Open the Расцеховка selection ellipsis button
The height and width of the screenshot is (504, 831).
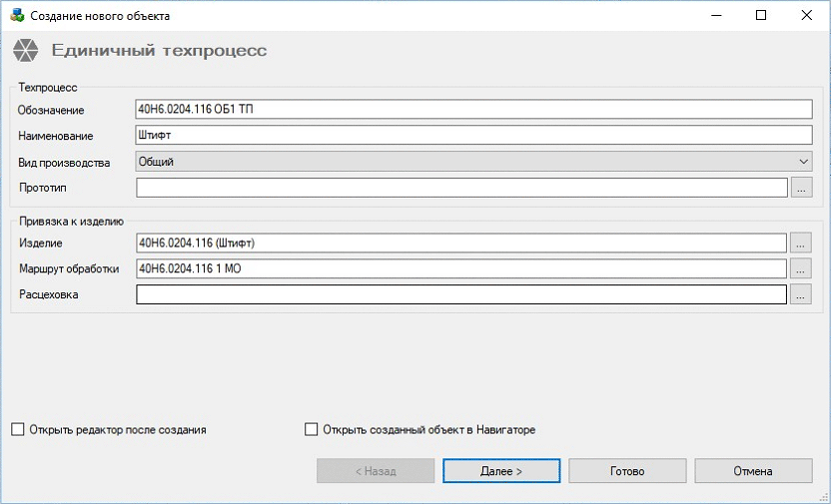(801, 293)
